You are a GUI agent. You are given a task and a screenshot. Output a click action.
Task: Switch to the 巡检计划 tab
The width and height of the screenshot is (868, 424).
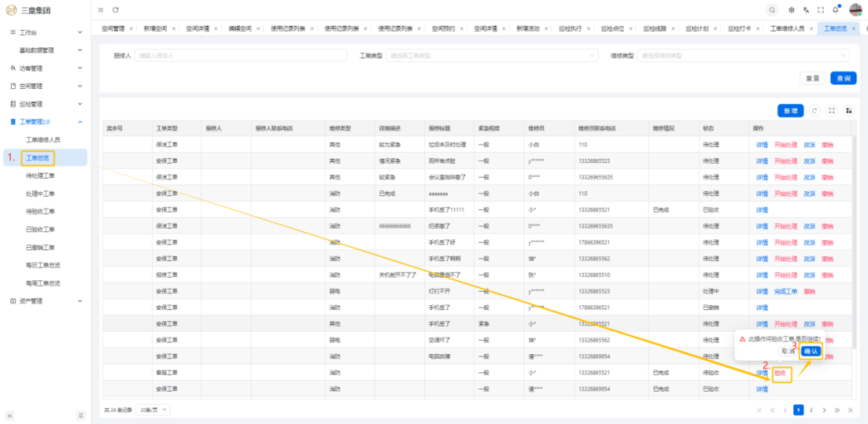pos(696,28)
